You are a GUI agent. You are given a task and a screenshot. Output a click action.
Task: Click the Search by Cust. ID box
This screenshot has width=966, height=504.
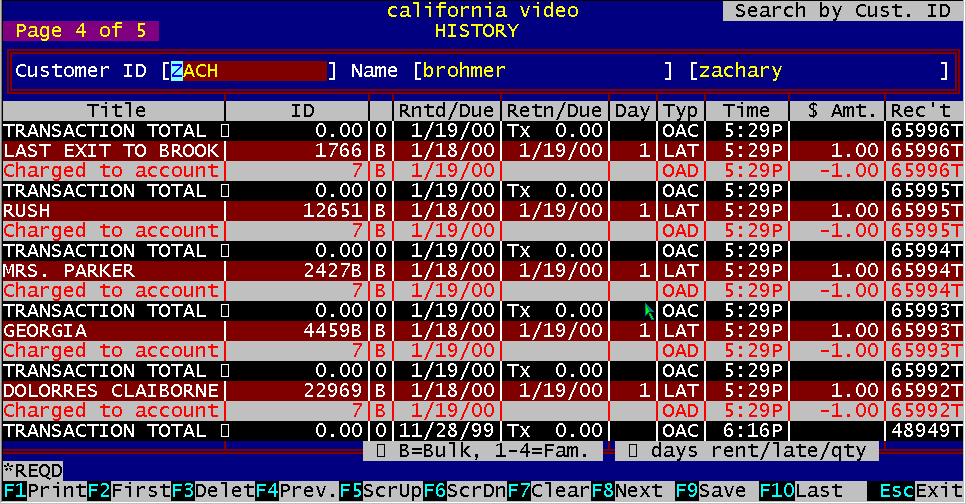click(x=842, y=11)
